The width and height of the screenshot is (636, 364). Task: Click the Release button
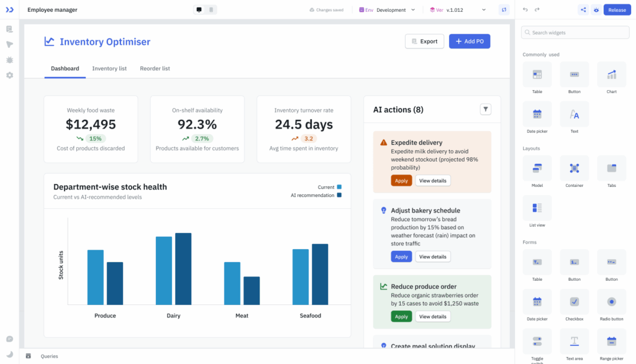tap(617, 9)
